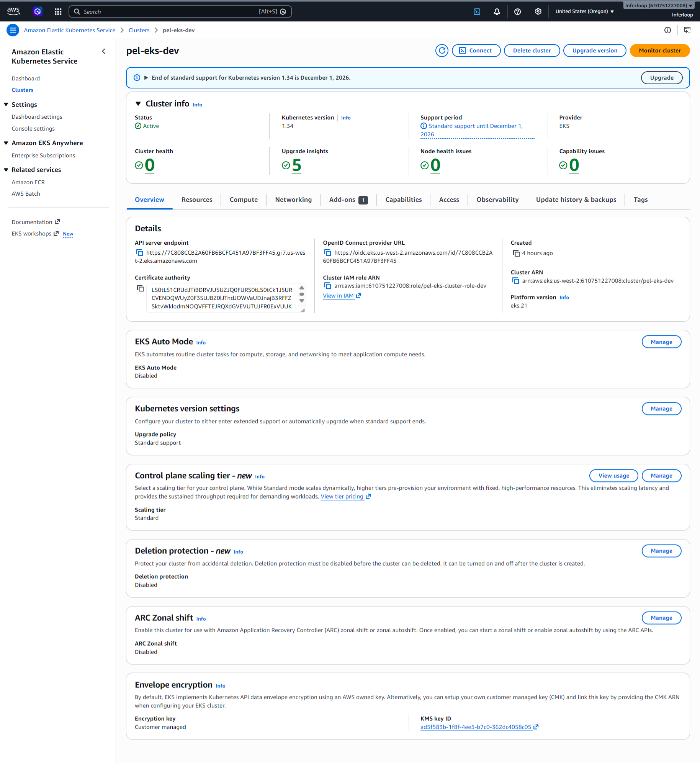Screen dimensions: 700x777
Task: Toggle the hamburger navigation menu icon
Action: (x=13, y=30)
